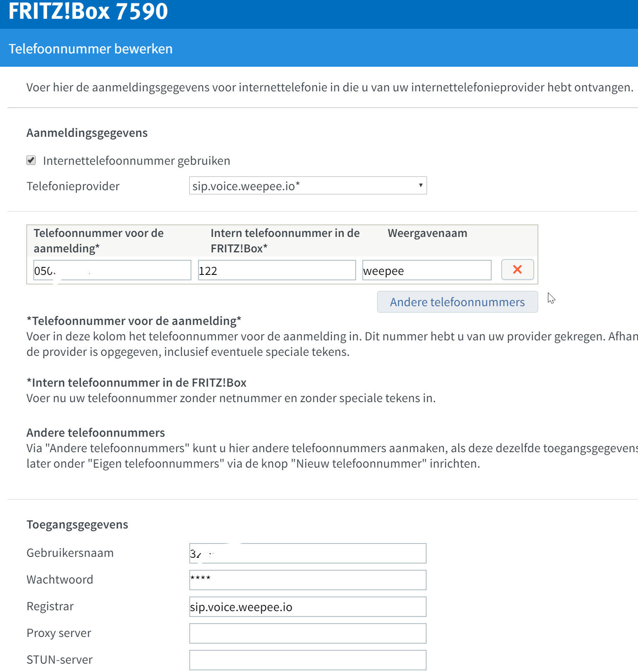
Task: Click the Andere telefoonnummers button
Action: click(x=457, y=302)
